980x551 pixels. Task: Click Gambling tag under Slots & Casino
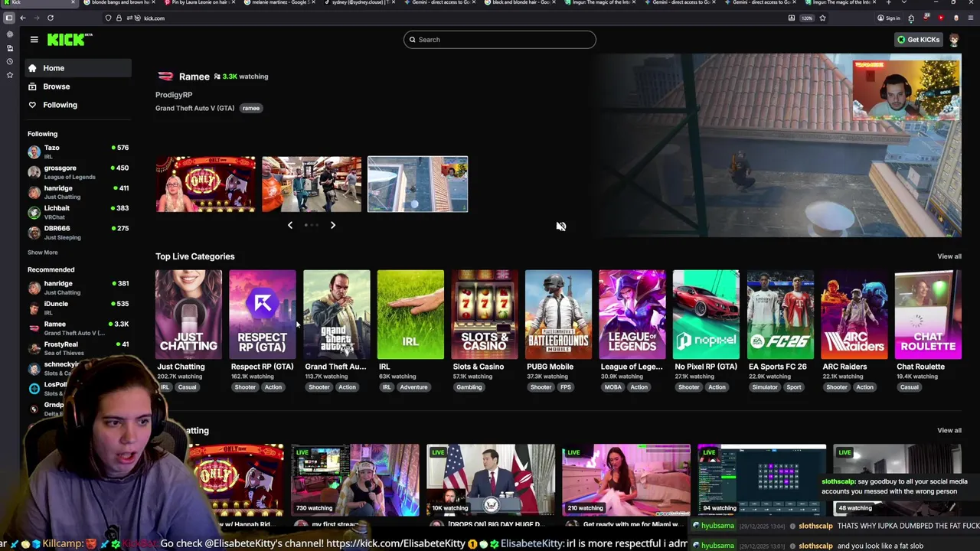(469, 387)
